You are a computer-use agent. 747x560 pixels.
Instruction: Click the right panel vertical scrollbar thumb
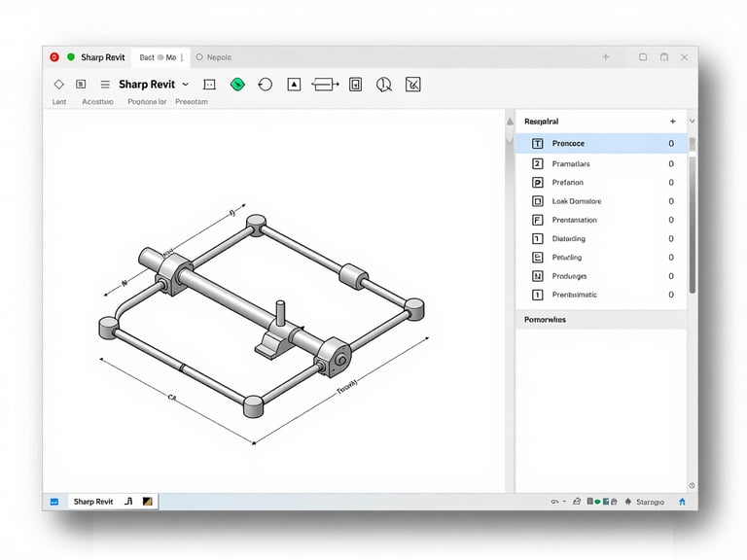(693, 224)
